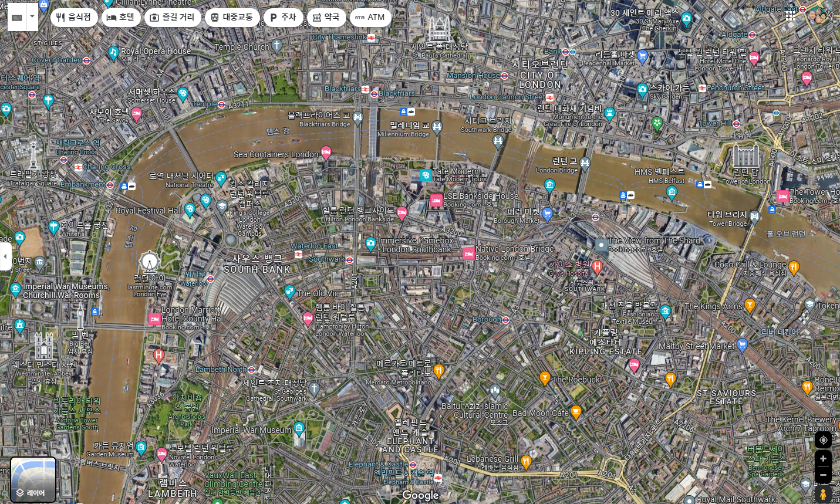Activate the Street View pegman

823,495
